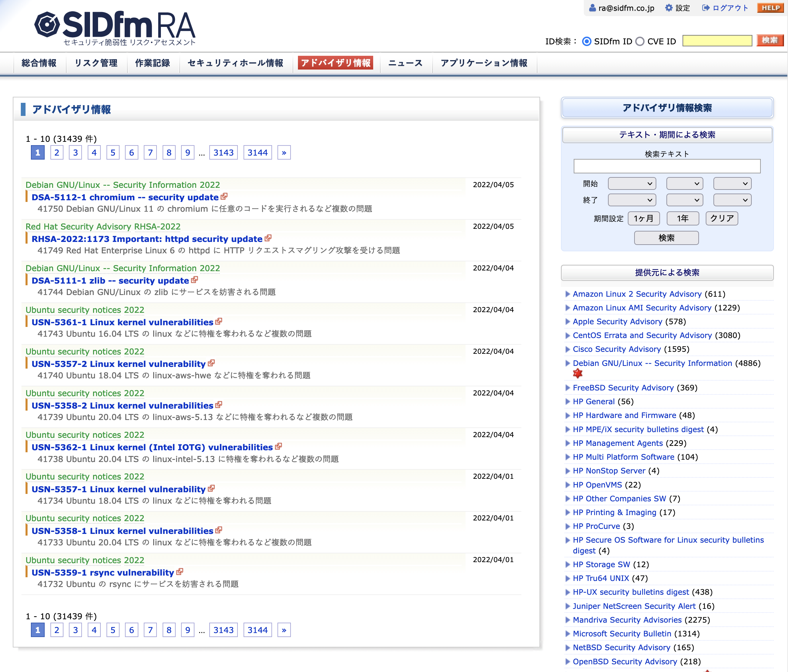Viewport: 788px width, 672px height.
Task: Open HP-UX security bulletins digest link
Action: coord(630,592)
